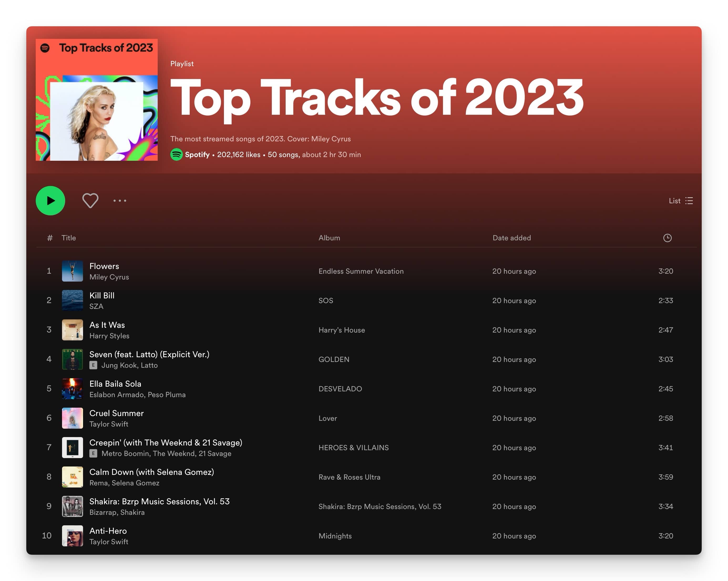Play the Top Tracks of 2023 playlist
Image resolution: width=728 pixels, height=581 pixels.
(x=50, y=201)
